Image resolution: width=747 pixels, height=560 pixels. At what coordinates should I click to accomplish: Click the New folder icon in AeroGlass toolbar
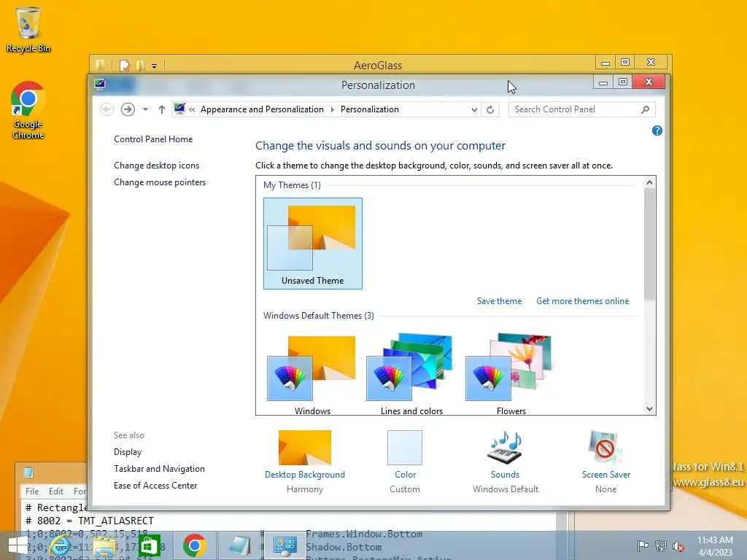141,65
